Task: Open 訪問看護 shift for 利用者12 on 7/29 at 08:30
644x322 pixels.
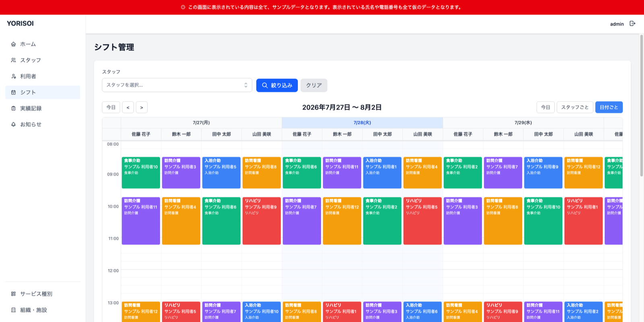Action: [584, 173]
